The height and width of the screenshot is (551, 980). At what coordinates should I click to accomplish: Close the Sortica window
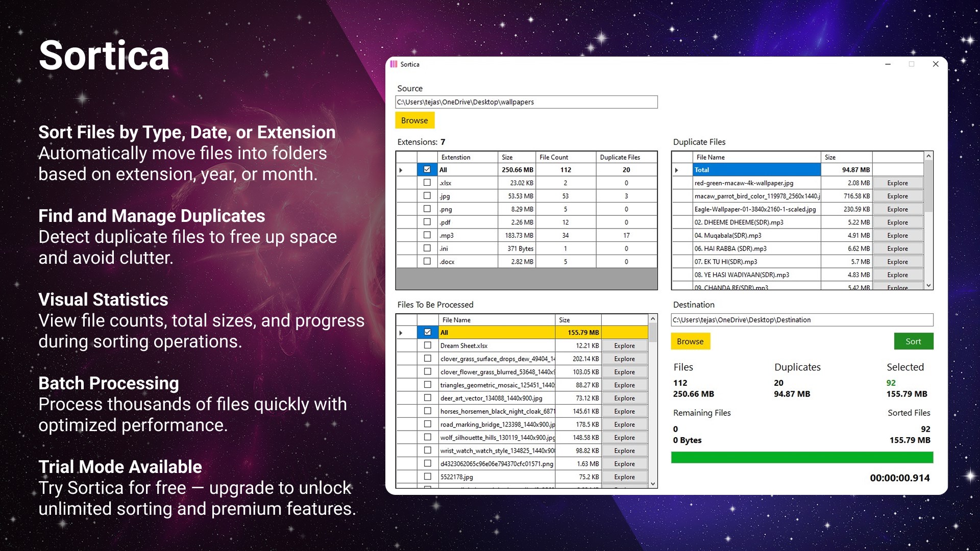coord(935,64)
